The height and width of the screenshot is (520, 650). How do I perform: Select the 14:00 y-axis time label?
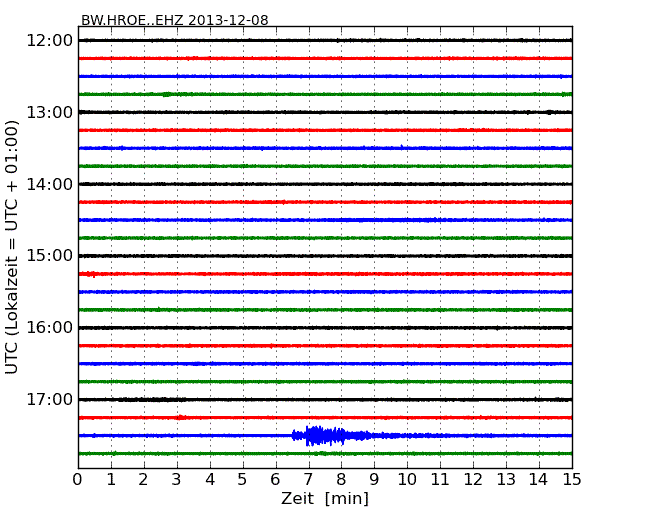(x=50, y=184)
